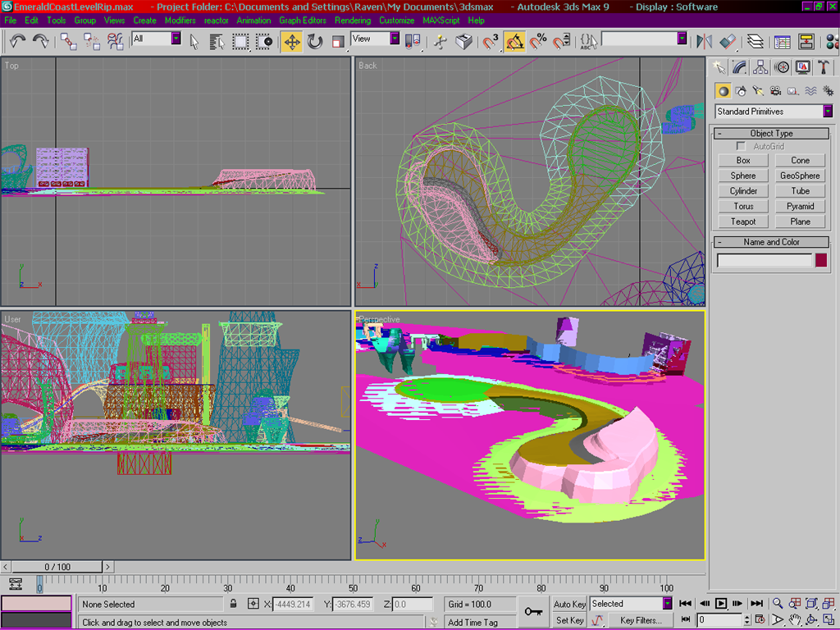Activate the Select and Move tool
840x630 pixels.
tap(291, 41)
